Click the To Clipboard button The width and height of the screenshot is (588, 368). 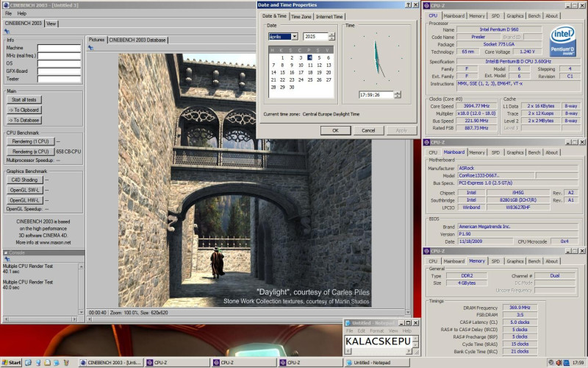point(24,110)
